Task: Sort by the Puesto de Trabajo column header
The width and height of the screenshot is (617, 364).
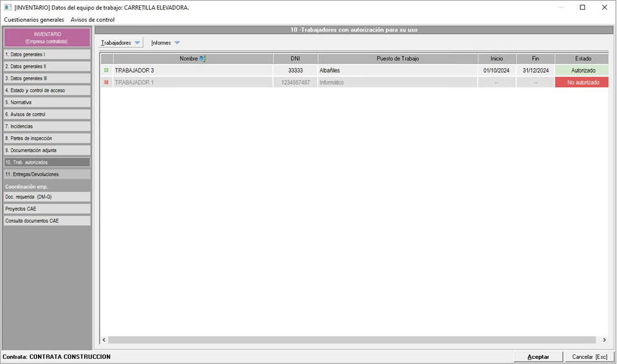Action: 397,58
